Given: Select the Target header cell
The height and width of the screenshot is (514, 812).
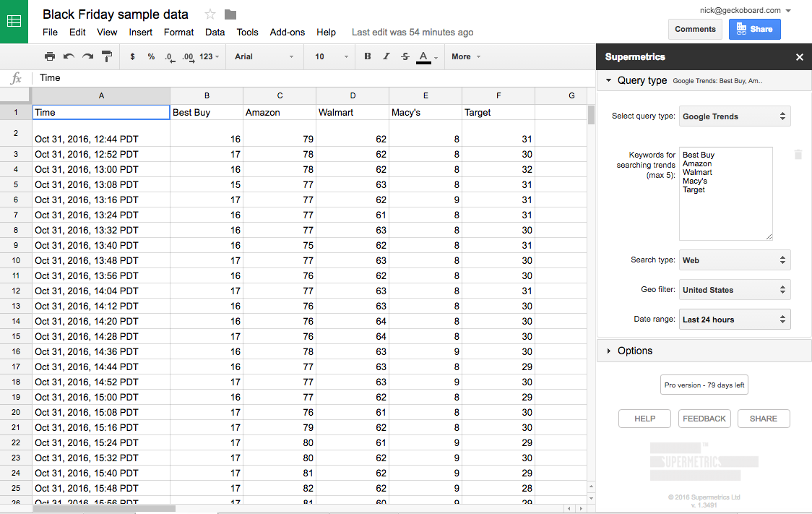Looking at the screenshot, I should [498, 113].
